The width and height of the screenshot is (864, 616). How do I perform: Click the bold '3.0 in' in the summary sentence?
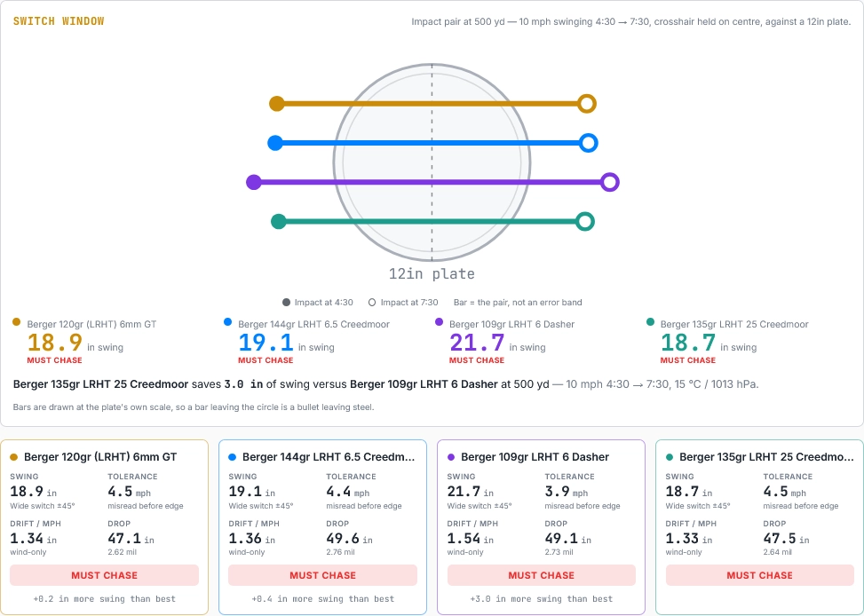coord(243,384)
